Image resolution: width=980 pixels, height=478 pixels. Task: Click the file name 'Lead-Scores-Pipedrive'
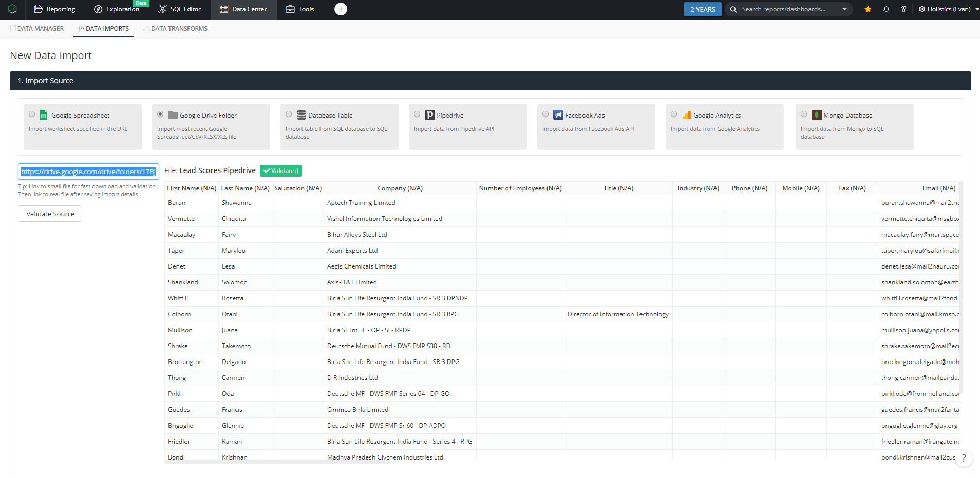[217, 170]
